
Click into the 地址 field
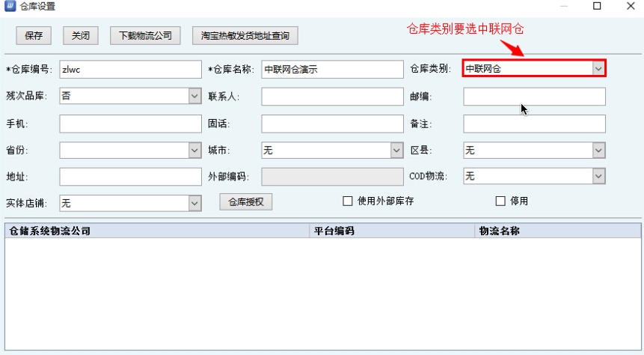(131, 177)
